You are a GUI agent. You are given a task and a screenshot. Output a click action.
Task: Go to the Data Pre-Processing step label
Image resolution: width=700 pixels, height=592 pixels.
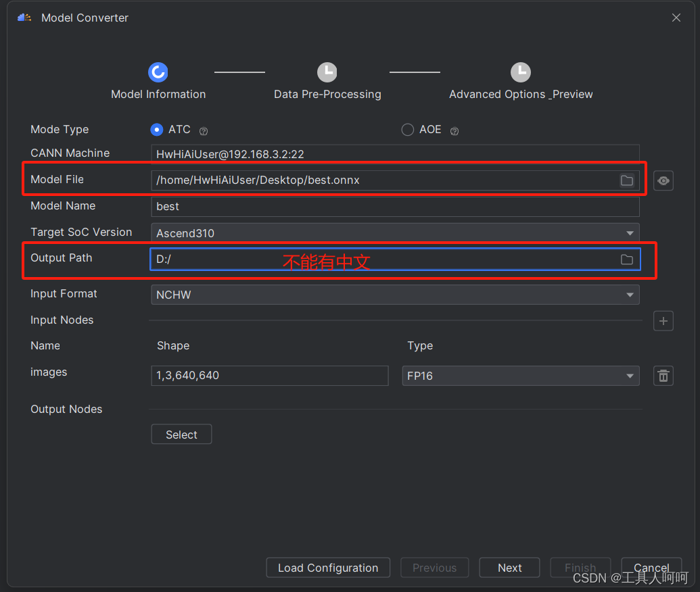[x=327, y=94]
